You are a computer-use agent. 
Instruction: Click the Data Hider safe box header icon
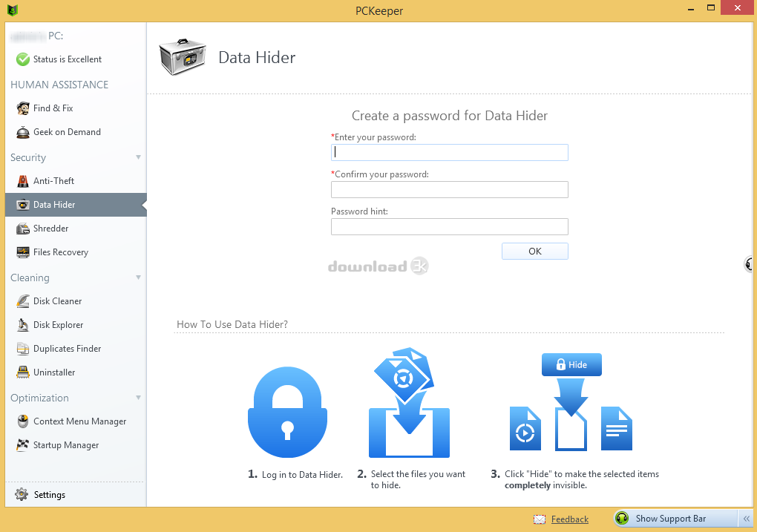pos(183,57)
